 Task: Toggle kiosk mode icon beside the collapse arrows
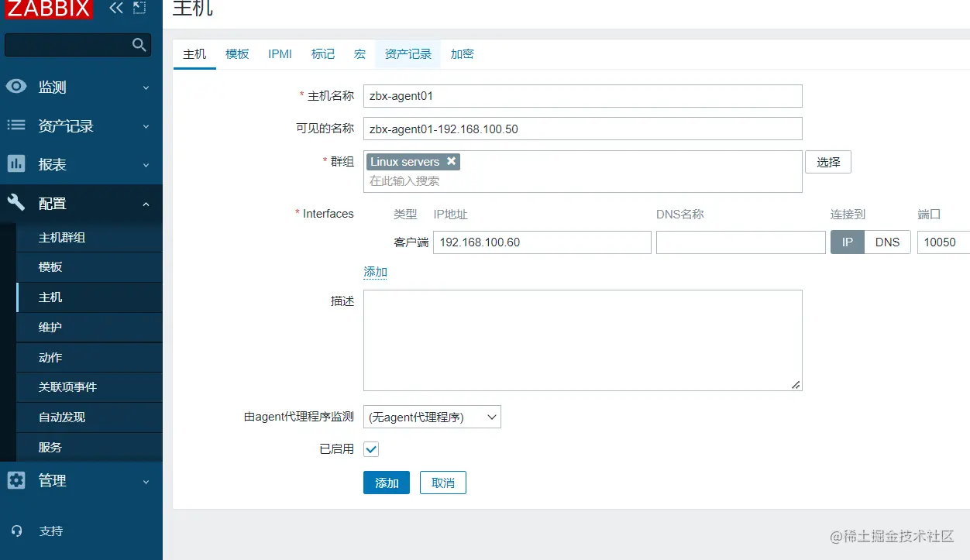click(x=139, y=8)
